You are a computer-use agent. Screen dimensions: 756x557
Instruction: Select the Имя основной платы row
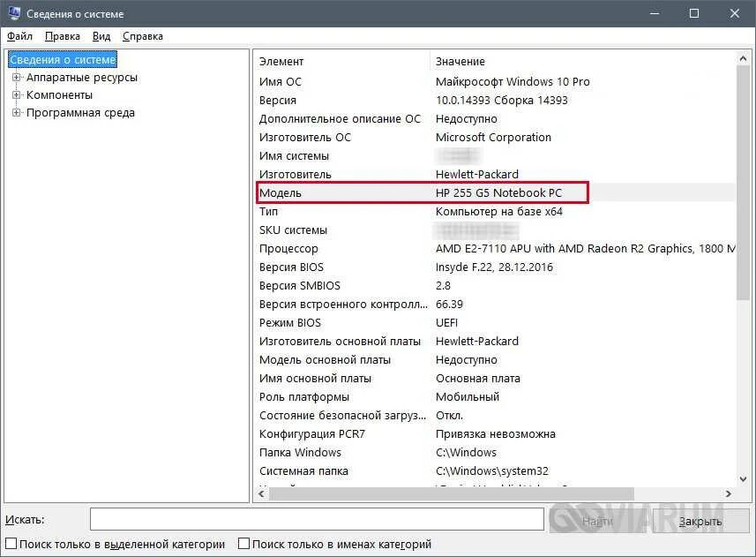point(495,379)
